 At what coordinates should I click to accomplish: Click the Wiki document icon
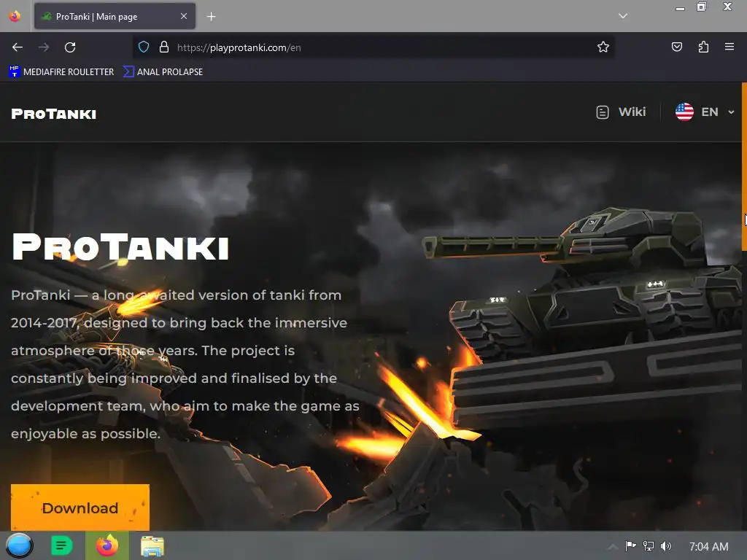pos(603,112)
